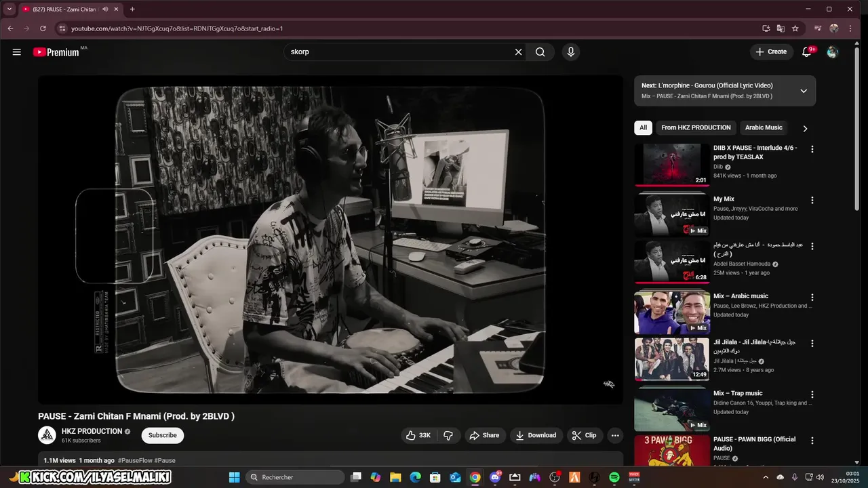Go to the YouTube Premium home logo
The image size is (868, 488).
pos(56,52)
